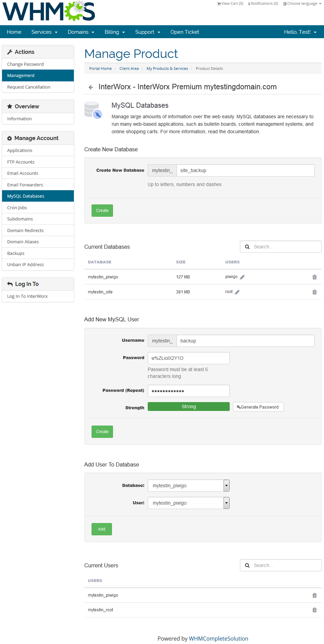Open Subdomains in sidebar
This screenshot has height=644, width=324.
point(38,219)
